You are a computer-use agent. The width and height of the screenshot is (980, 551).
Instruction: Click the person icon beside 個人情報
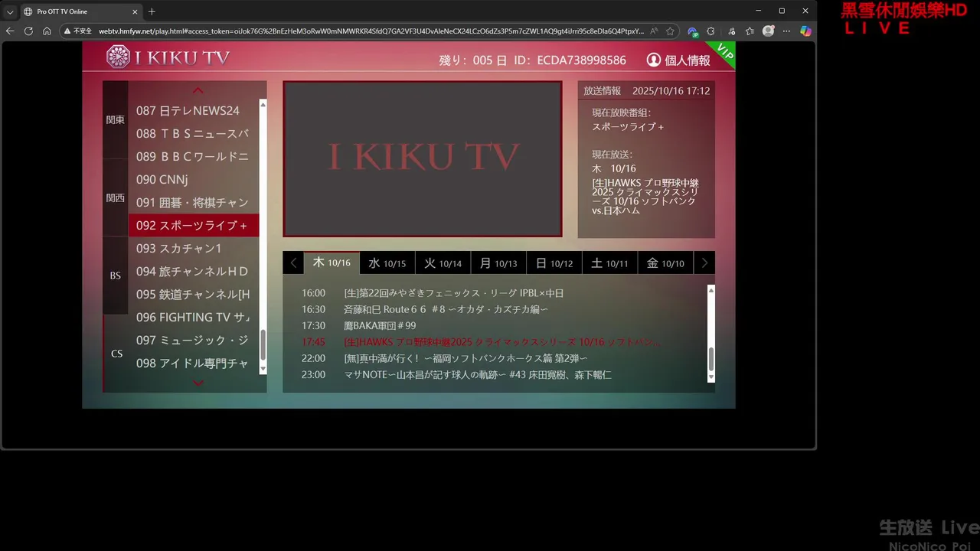click(653, 60)
